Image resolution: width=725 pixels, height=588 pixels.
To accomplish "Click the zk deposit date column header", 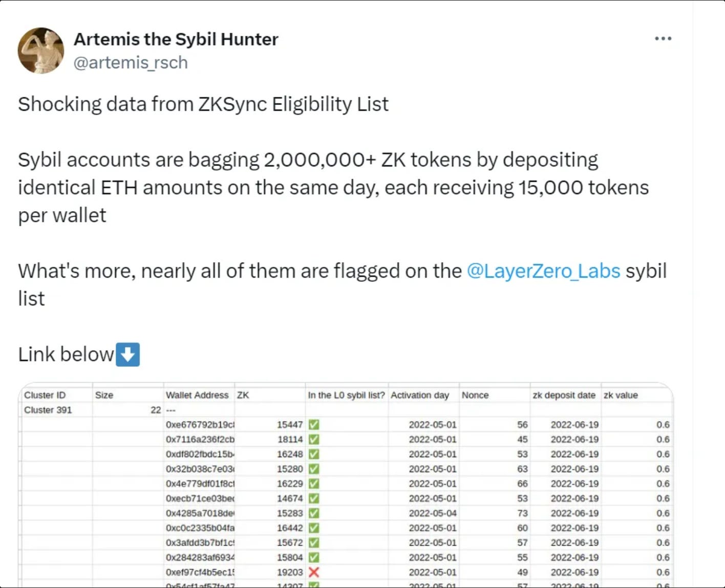I will 564,395.
